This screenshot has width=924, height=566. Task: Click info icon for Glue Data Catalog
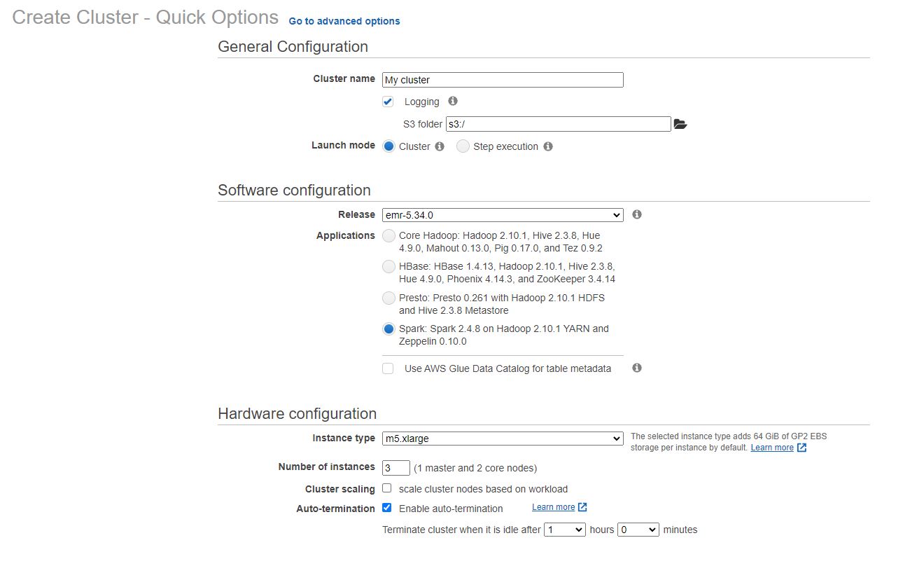[637, 368]
